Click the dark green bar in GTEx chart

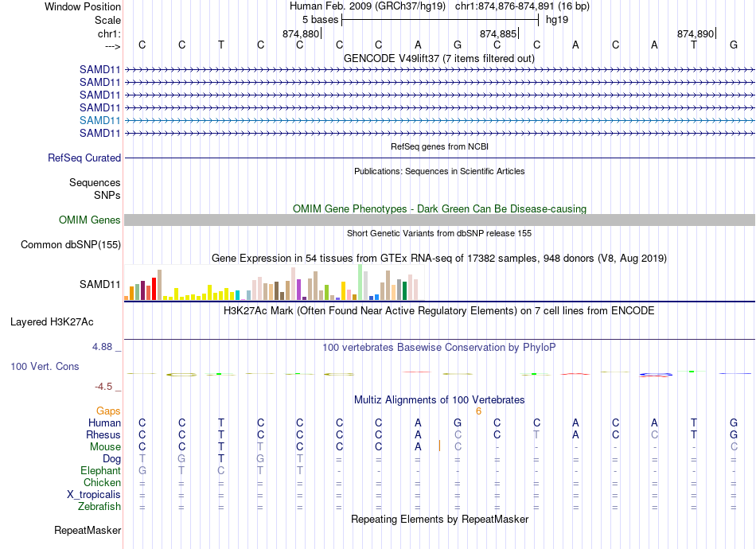404,291
